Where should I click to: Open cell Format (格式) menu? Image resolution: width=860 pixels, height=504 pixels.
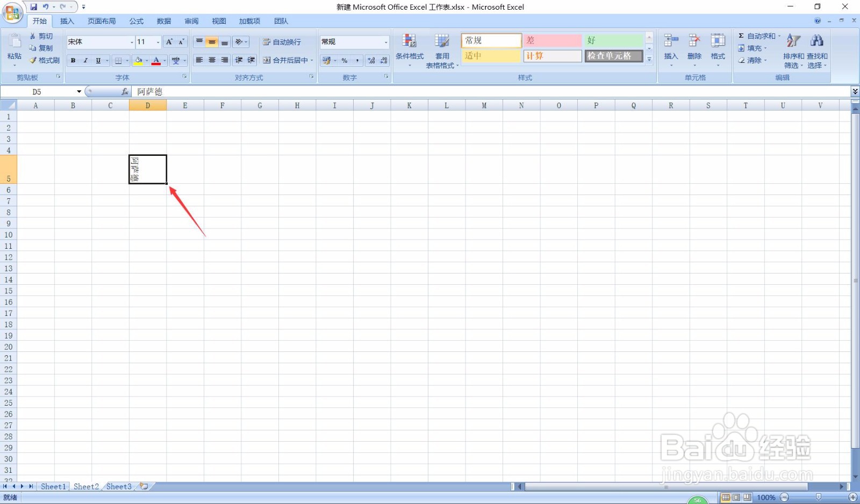coord(718,49)
